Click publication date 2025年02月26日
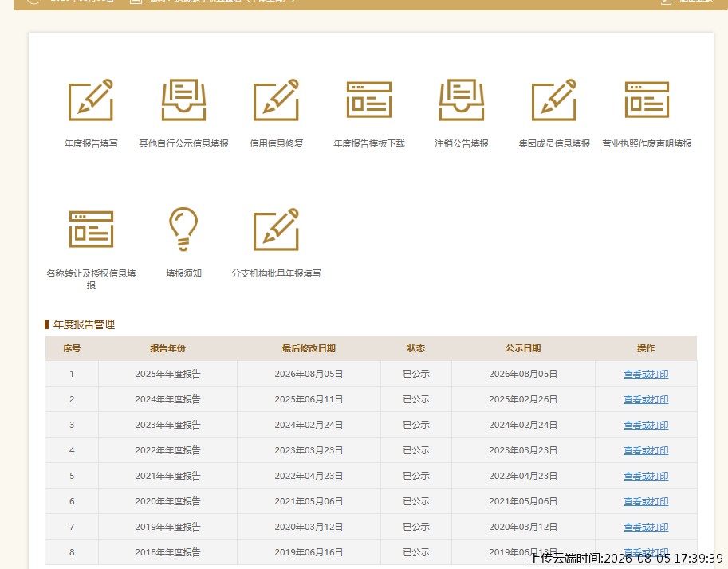Screen dimensions: 728x569 pos(523,399)
